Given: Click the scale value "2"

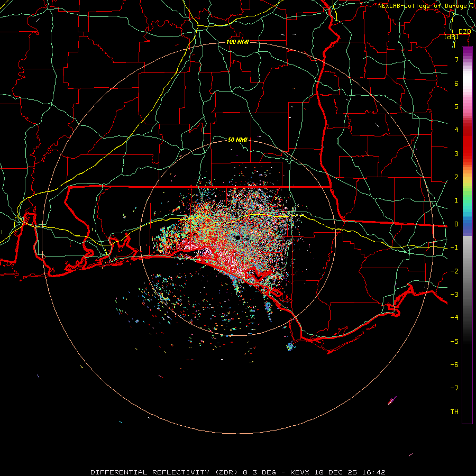Looking at the screenshot, I should [456, 177].
